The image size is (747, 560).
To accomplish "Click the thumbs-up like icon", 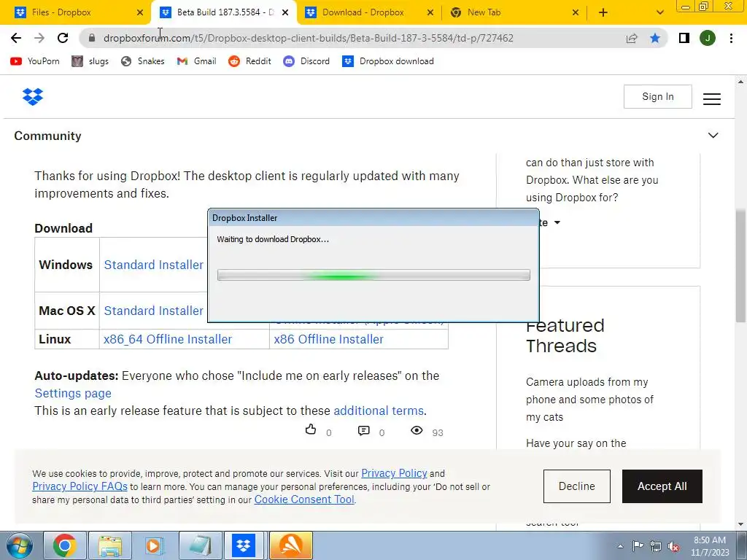I will 311,429.
